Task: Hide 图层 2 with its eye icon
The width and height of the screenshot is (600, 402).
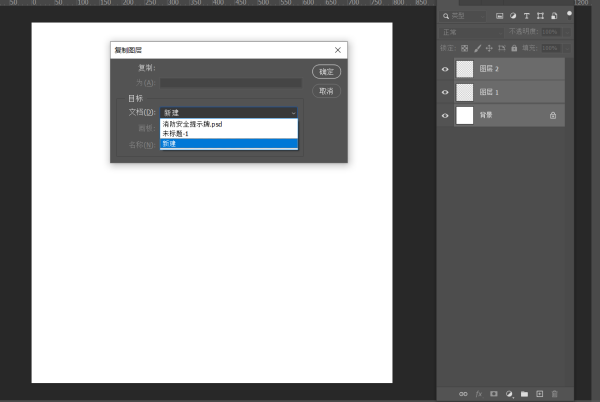Action: (445, 69)
